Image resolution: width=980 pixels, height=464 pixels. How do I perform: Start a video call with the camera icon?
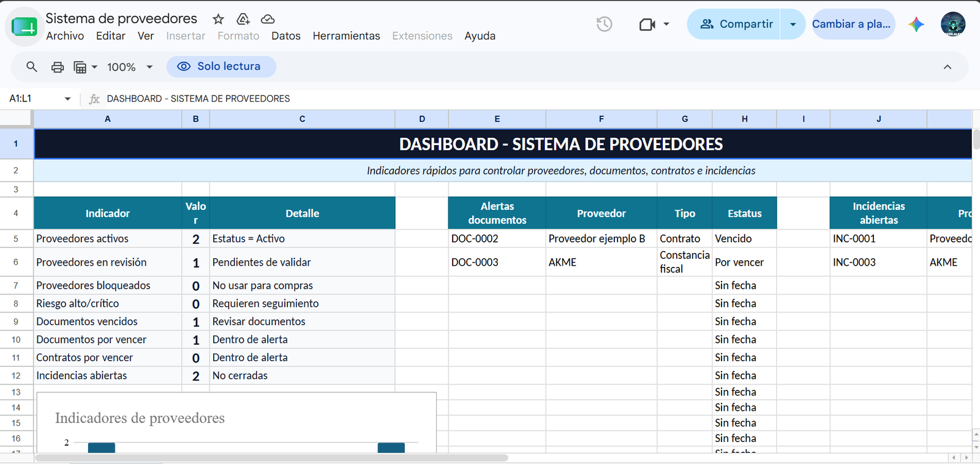click(647, 24)
